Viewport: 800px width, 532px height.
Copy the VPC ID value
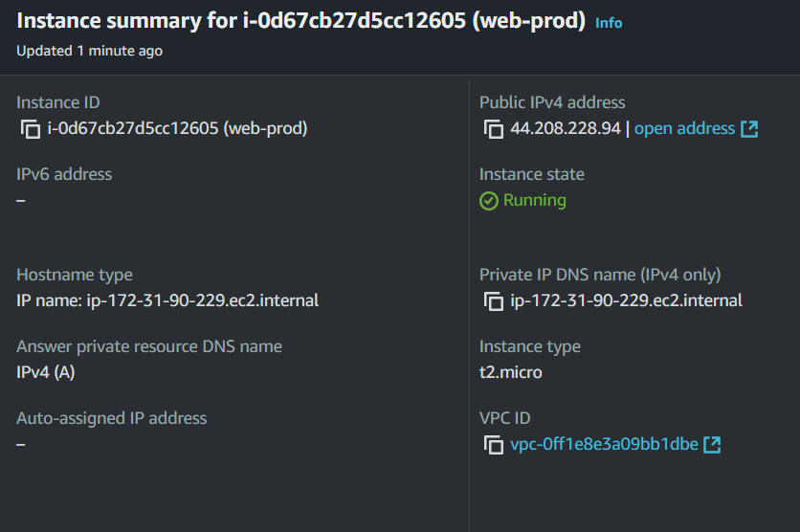click(x=493, y=445)
